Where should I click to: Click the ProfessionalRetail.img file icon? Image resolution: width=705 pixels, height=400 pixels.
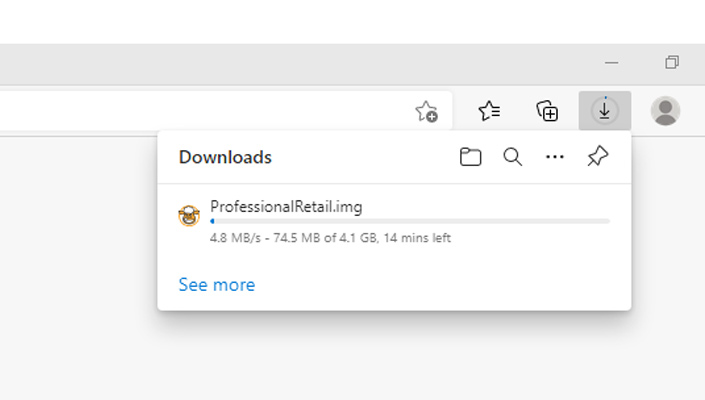tap(189, 215)
